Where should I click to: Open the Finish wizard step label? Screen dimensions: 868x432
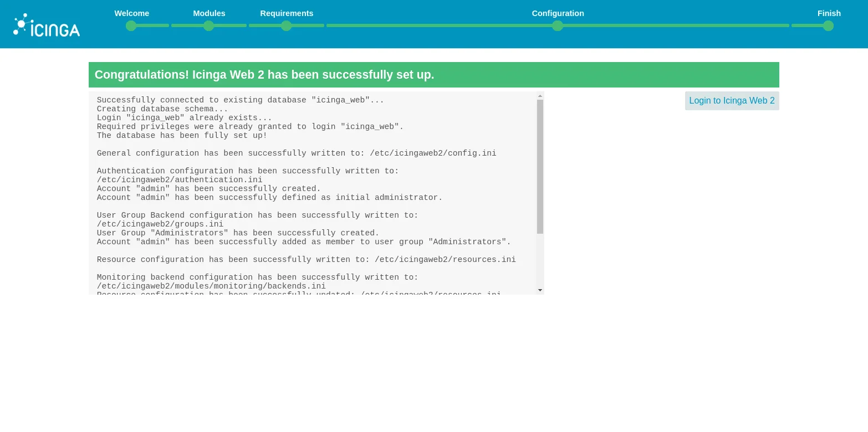[x=829, y=13]
